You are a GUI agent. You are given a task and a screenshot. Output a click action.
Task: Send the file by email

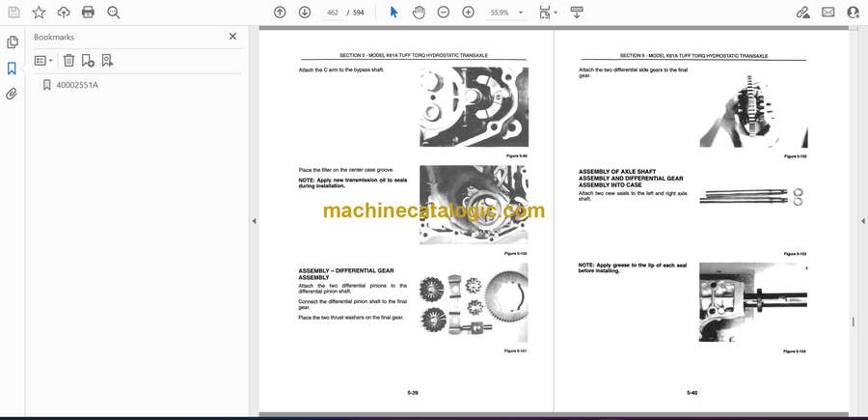point(828,13)
